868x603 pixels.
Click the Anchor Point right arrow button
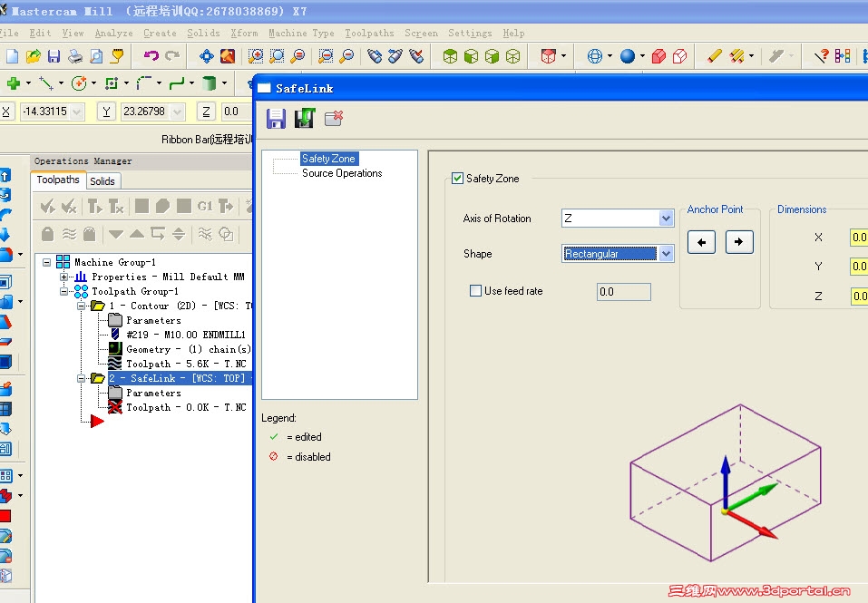tap(739, 242)
